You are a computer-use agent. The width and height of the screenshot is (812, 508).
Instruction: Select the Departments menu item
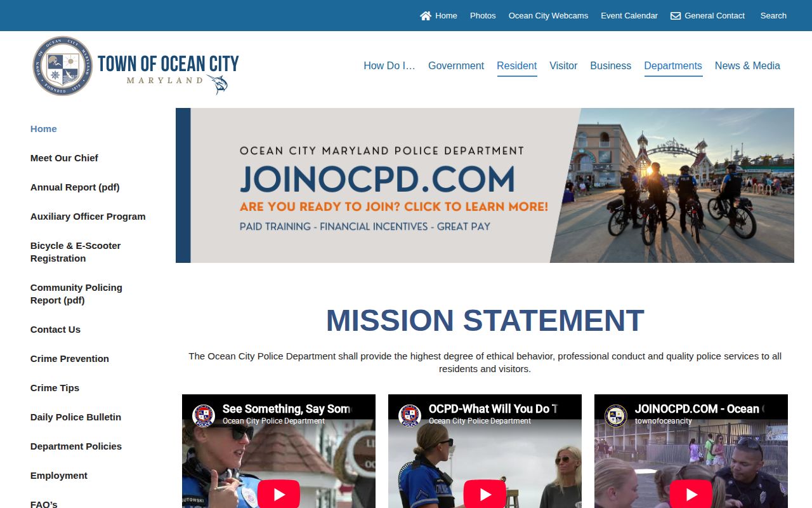pos(673,65)
